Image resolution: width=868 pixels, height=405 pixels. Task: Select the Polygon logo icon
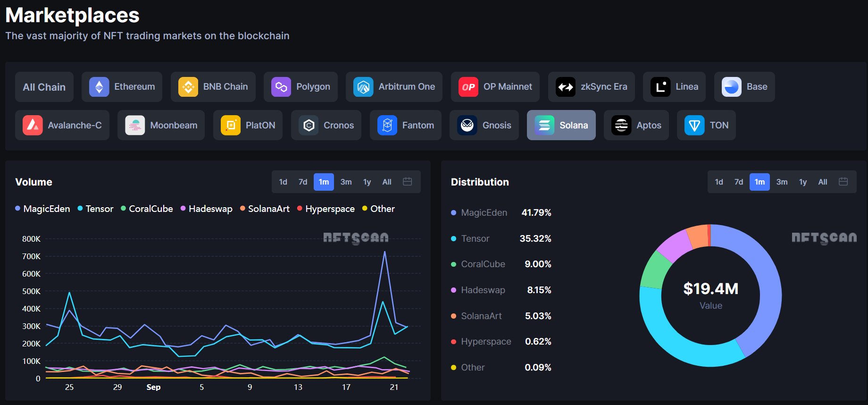point(281,87)
